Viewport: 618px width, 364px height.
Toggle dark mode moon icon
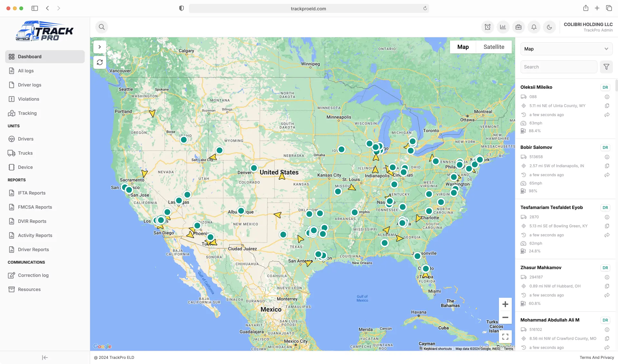pyautogui.click(x=549, y=27)
